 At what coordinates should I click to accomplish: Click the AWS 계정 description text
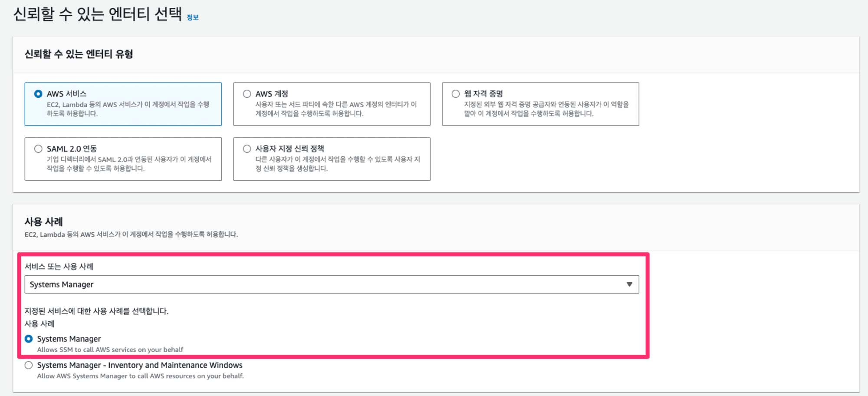point(336,109)
